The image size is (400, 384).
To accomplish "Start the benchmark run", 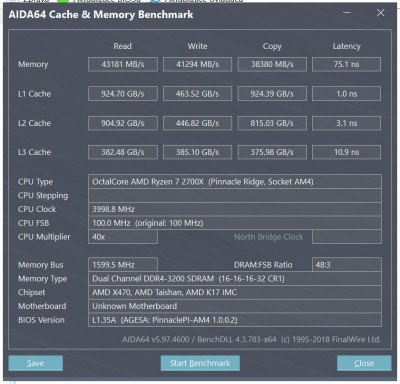I will point(200,363).
